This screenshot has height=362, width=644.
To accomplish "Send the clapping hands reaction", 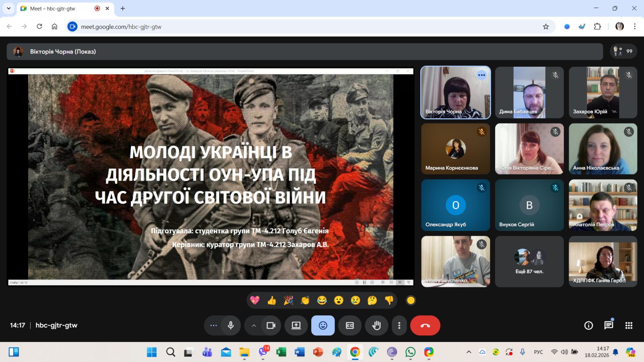I will click(x=305, y=300).
